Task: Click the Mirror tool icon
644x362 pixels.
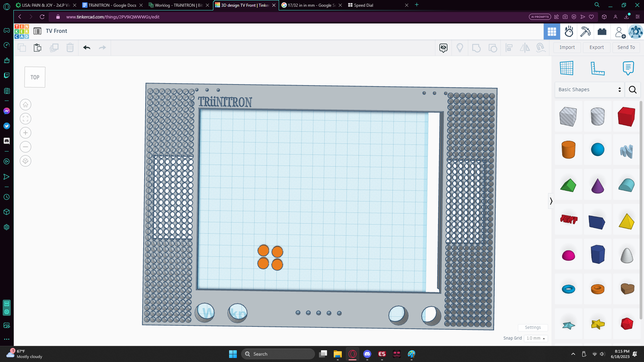Action: 525,48
